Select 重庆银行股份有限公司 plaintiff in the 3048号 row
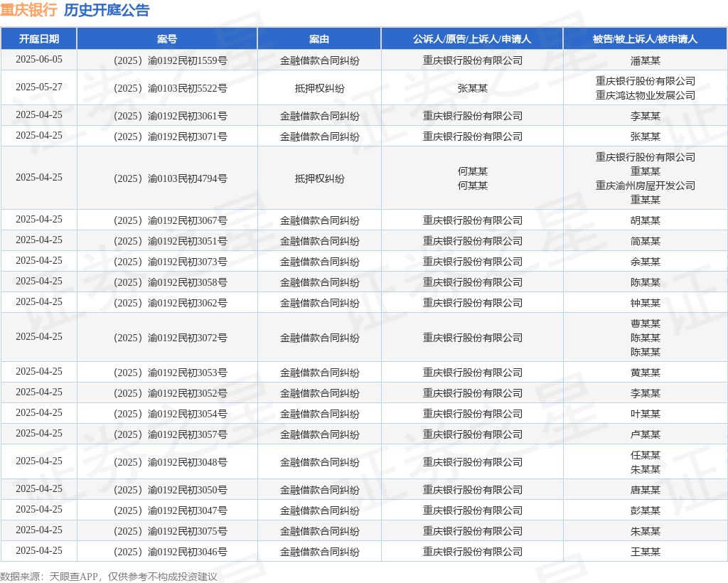The image size is (728, 583). [x=472, y=462]
